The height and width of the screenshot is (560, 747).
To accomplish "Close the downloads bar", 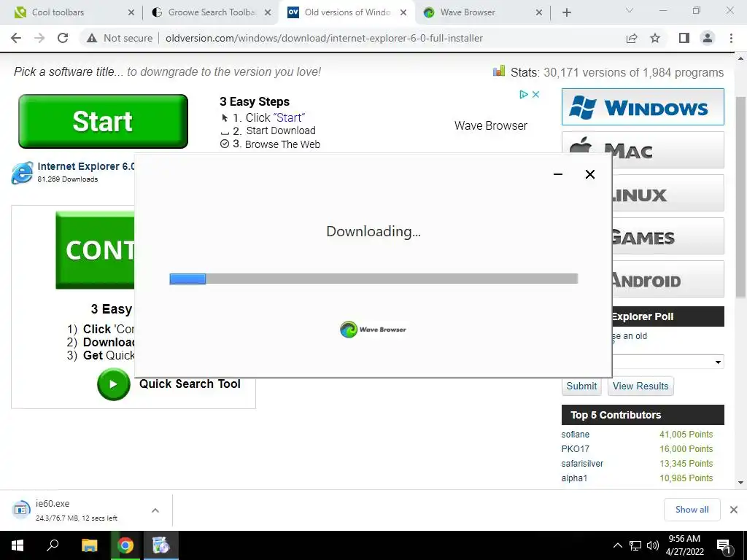I will tap(734, 510).
